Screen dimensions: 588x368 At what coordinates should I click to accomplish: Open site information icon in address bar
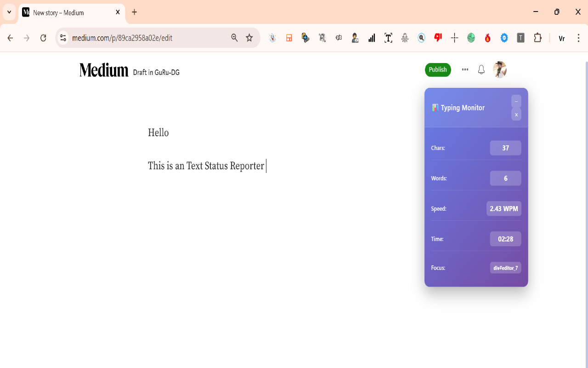(x=63, y=38)
